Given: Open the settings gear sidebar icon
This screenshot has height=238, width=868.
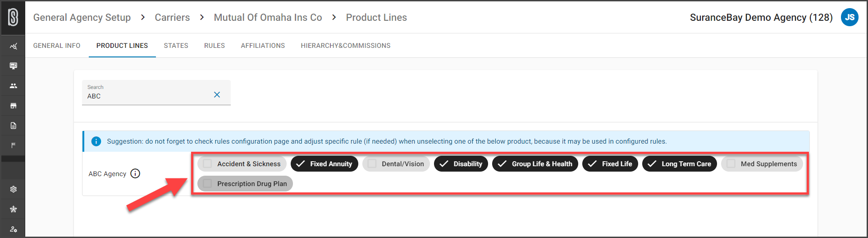Looking at the screenshot, I should click(13, 189).
